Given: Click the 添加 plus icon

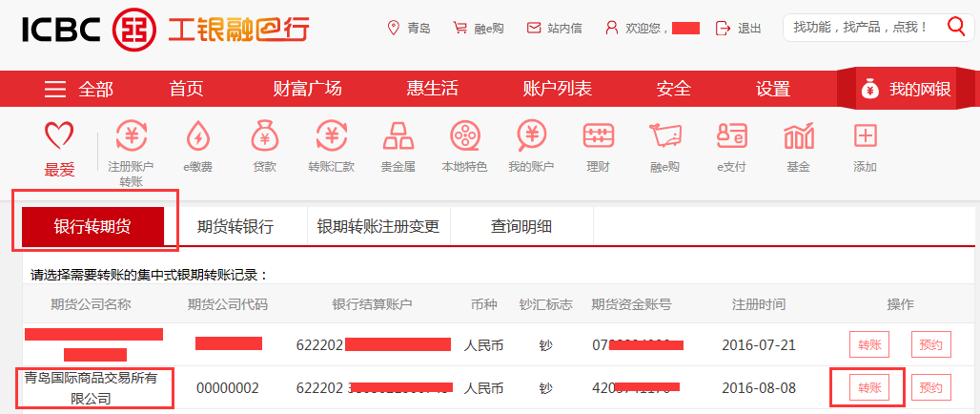Looking at the screenshot, I should click(866, 135).
